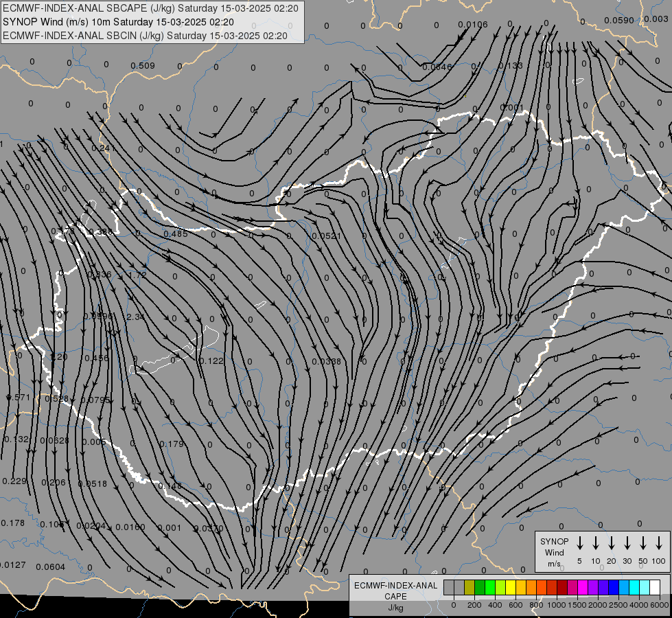This screenshot has width=672, height=618.
Task: Click the grid value 0.388
Action: [x=102, y=232]
